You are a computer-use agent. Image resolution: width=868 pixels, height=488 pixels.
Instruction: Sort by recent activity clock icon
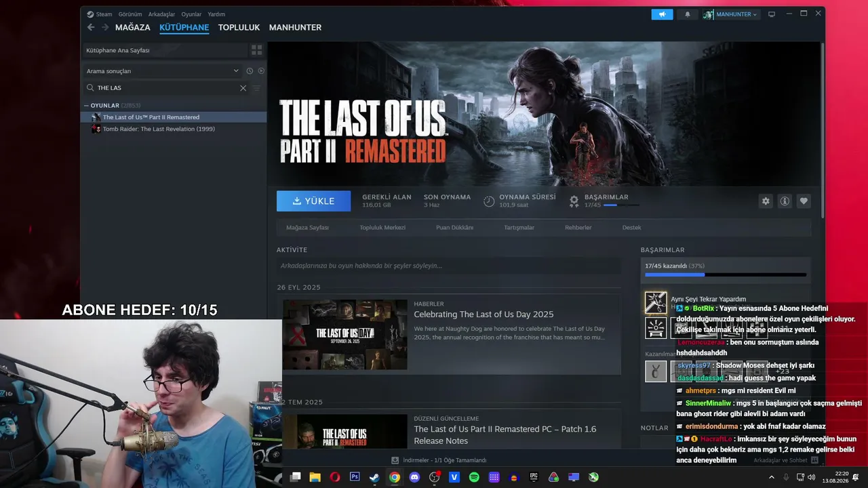pyautogui.click(x=250, y=70)
